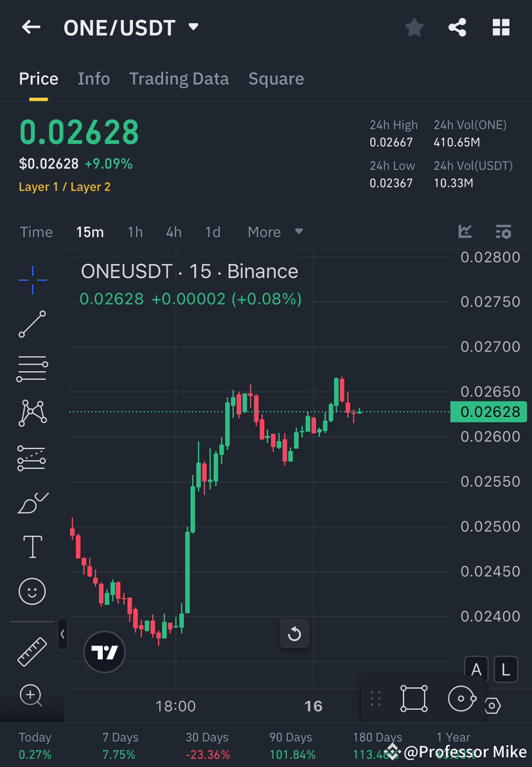Expand the More timeframe dropdown
Screen dimensions: 532x767
click(274, 232)
